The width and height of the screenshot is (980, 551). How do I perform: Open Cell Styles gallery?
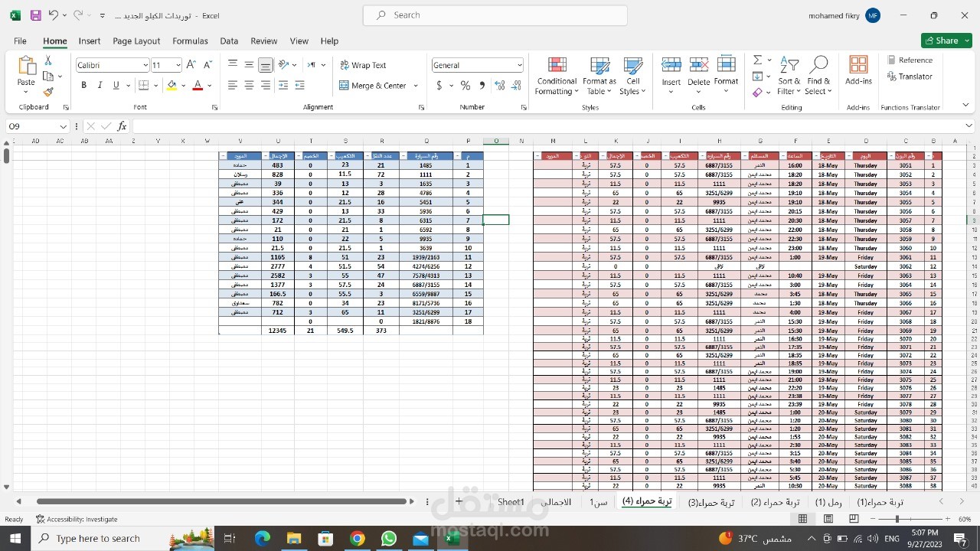pyautogui.click(x=633, y=76)
